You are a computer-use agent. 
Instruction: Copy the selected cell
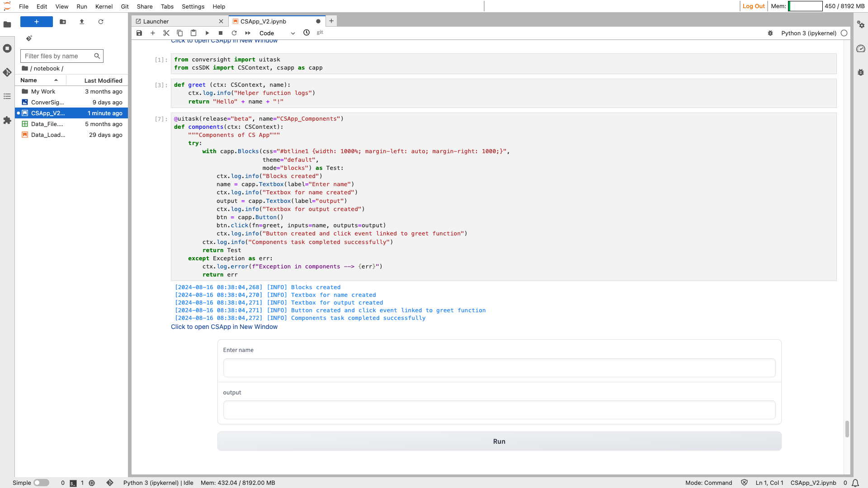pyautogui.click(x=180, y=33)
